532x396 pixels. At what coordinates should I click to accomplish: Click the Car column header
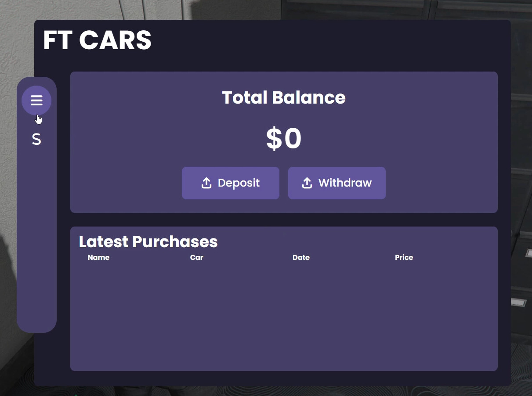coord(196,258)
